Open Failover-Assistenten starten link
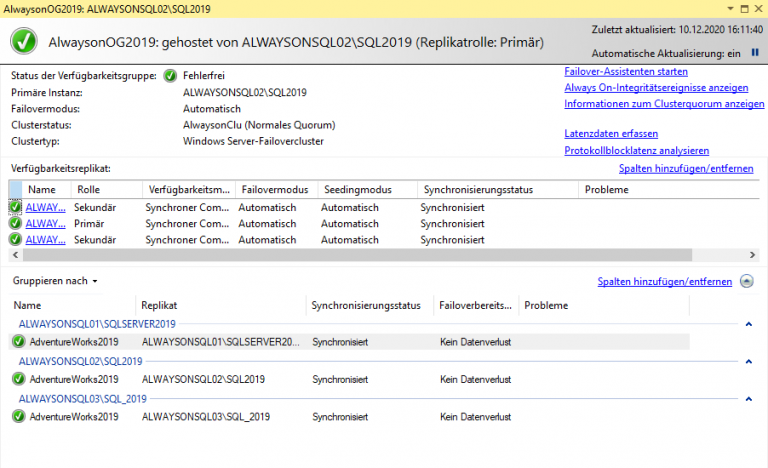 coord(626,72)
